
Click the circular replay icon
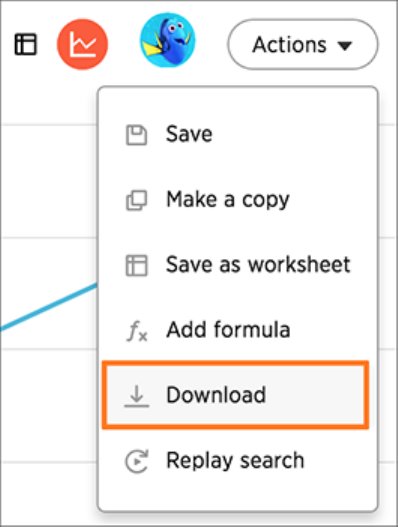click(x=136, y=461)
